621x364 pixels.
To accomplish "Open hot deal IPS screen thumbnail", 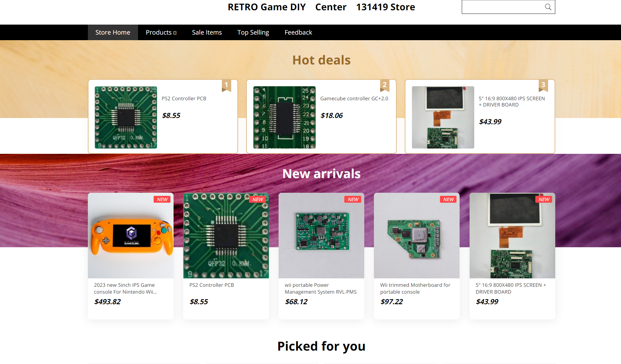I will [443, 117].
